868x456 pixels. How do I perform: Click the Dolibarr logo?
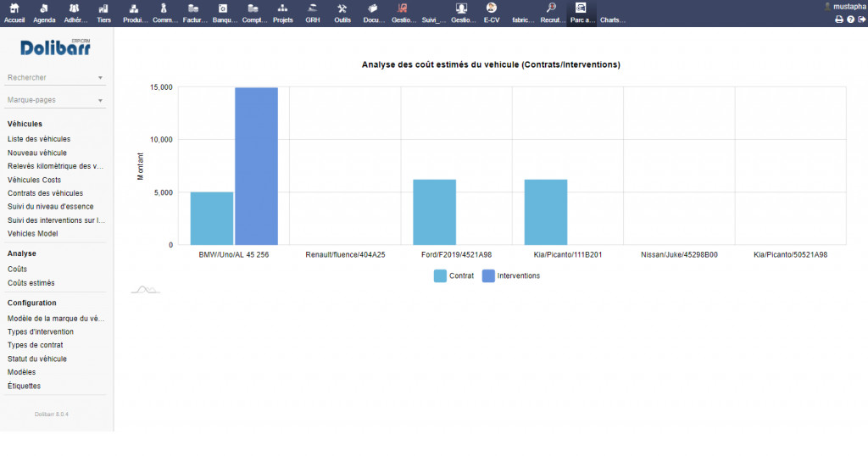point(55,47)
